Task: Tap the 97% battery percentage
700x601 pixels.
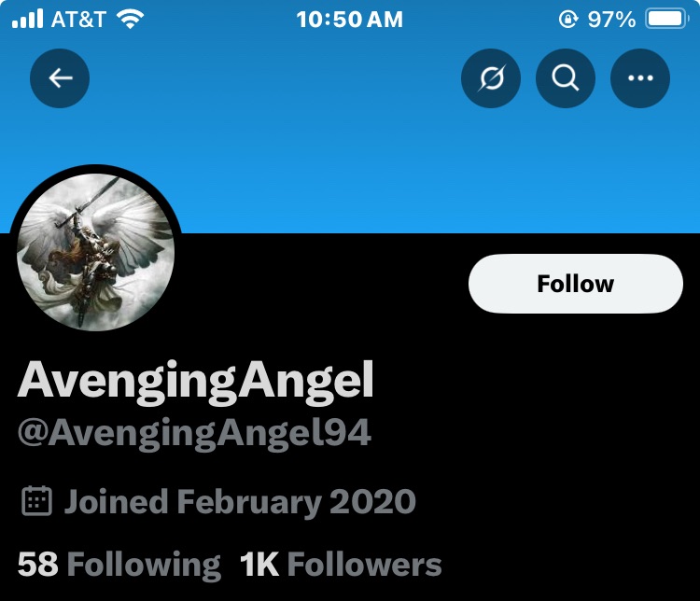Action: tap(611, 19)
